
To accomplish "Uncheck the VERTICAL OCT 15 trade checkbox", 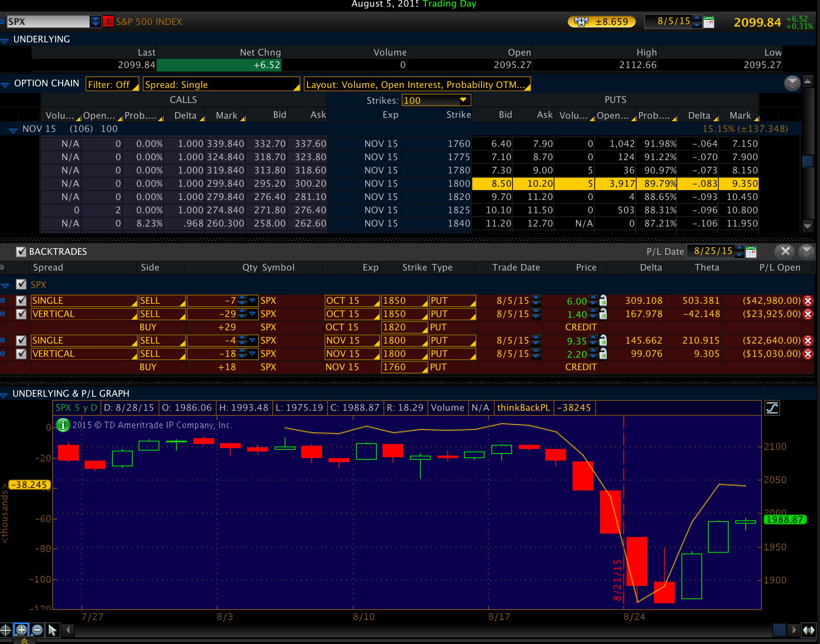I will (x=21, y=314).
